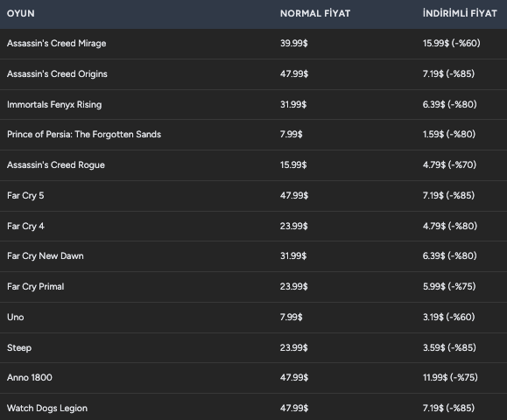
Task: Click Far Cry 5 discounted 7.19$ (-%85)
Action: pos(448,196)
